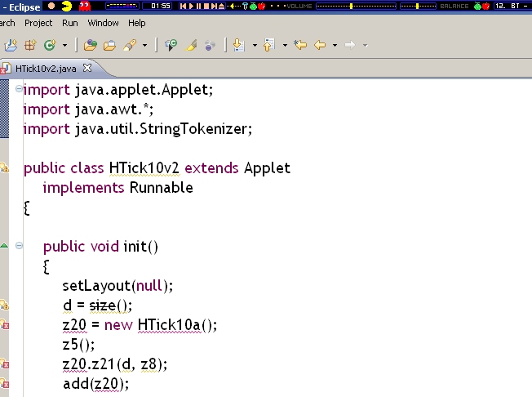Click the Pac-Man icon in player bar

click(x=67, y=6)
